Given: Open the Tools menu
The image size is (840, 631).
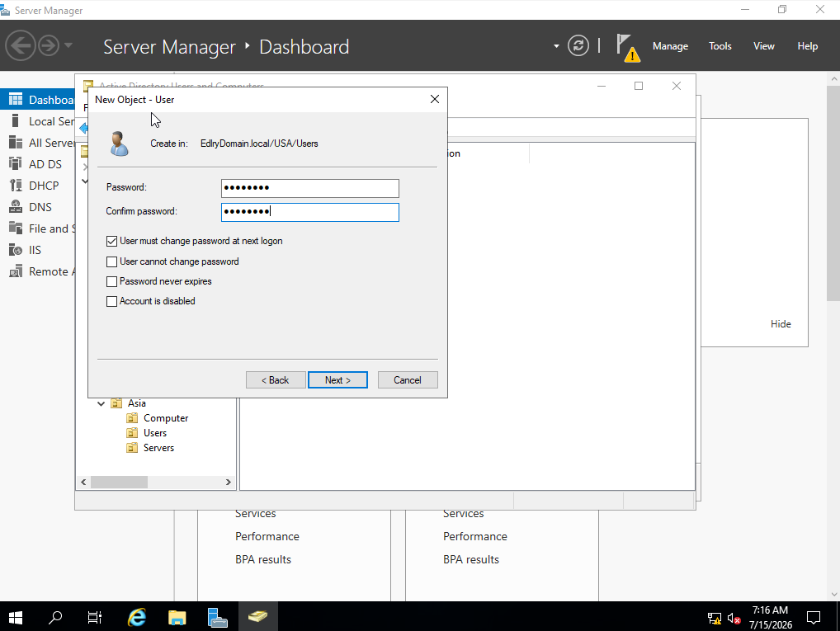Looking at the screenshot, I should (x=720, y=46).
